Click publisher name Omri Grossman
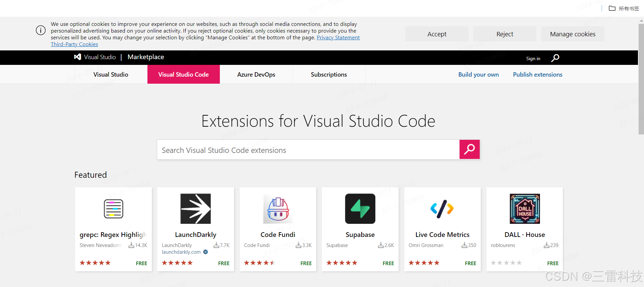Screen dimensions: 644x287 click(x=426, y=245)
